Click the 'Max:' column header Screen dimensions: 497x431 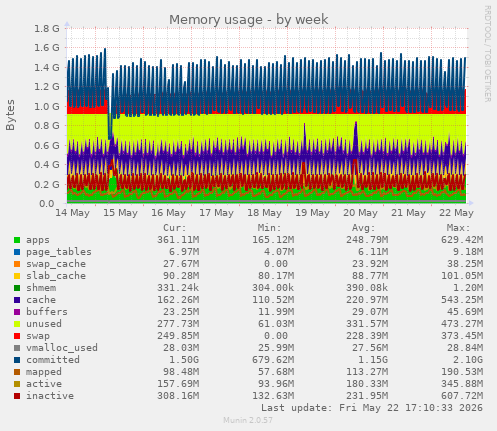click(458, 228)
